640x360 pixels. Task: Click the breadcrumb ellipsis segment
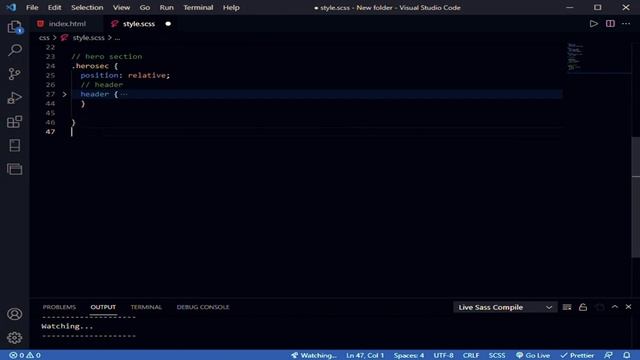(x=117, y=38)
